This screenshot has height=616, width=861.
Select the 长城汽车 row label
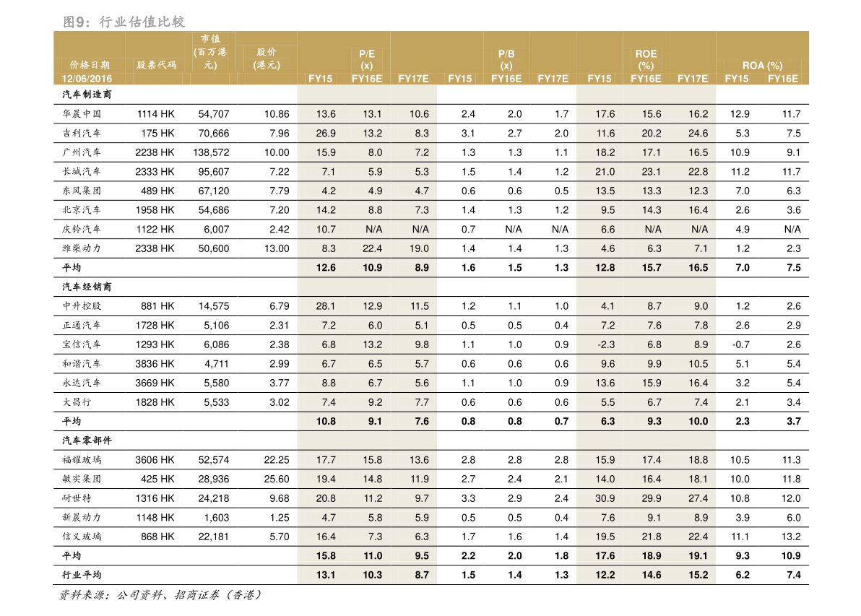click(82, 171)
